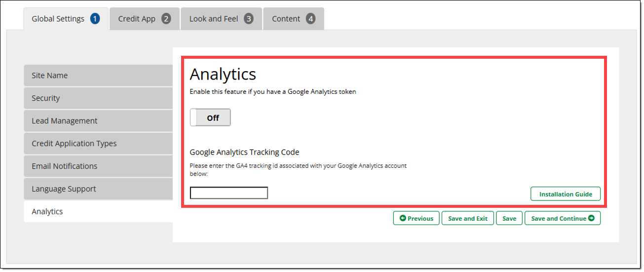The image size is (644, 272).
Task: Focus the GA4 tracking code input field
Action: (229, 193)
